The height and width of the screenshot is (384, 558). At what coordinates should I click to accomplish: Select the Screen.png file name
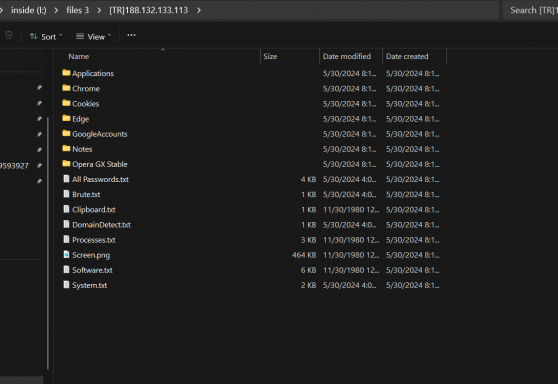91,255
